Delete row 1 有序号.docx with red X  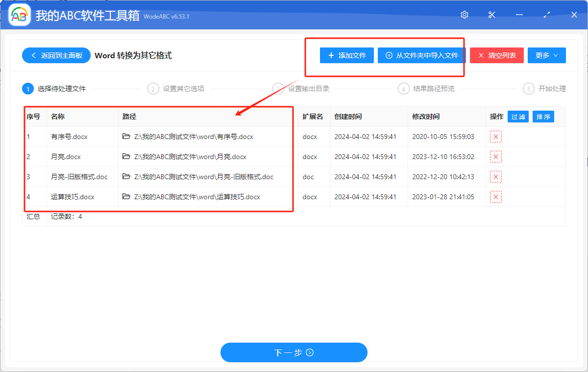pyautogui.click(x=495, y=137)
